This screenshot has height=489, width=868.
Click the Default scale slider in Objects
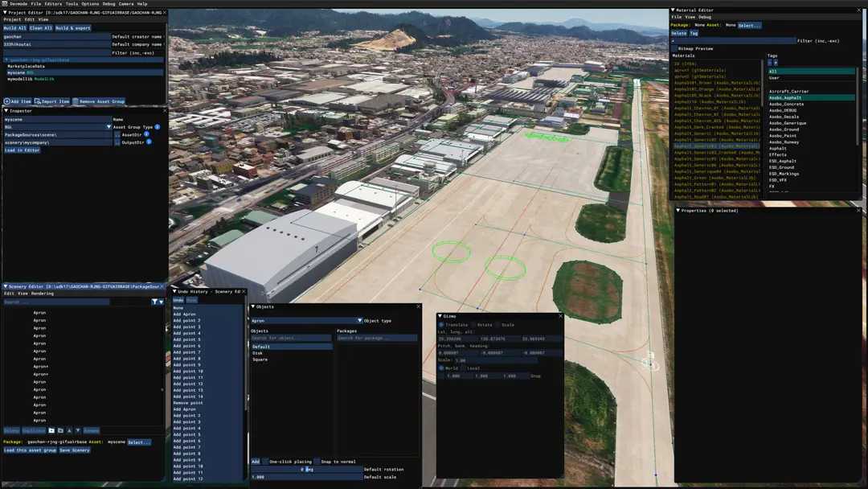pyautogui.click(x=307, y=477)
